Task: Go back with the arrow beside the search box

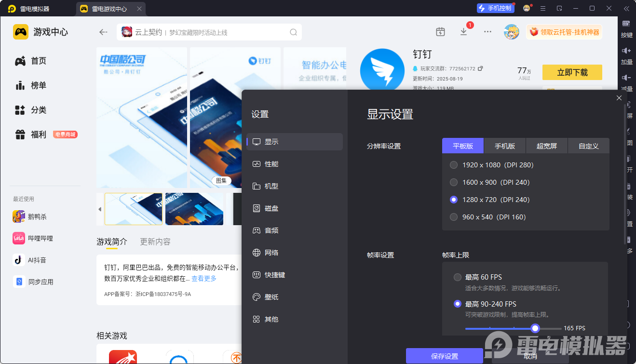Action: [x=103, y=32]
